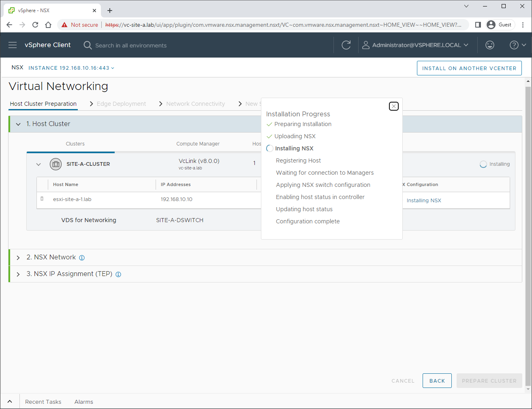Screen dimensions: 532x409
Task: Show info for NSX IP Assignment (TEP)
Action: (x=118, y=274)
